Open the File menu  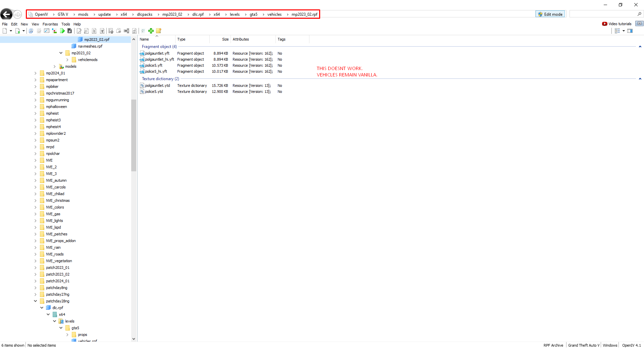coord(5,24)
